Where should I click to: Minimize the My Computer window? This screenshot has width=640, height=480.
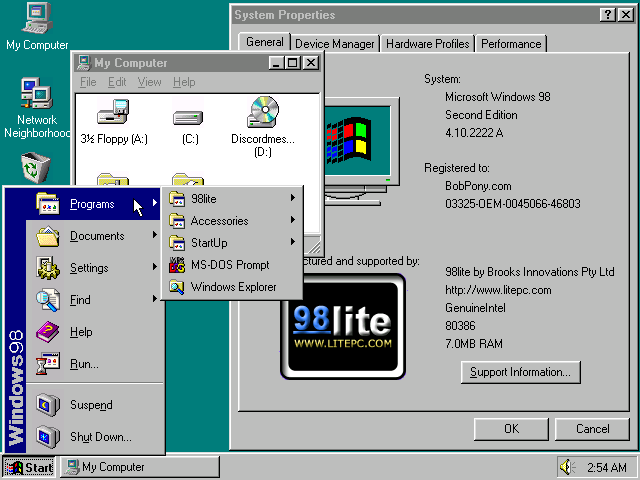pyautogui.click(x=277, y=63)
